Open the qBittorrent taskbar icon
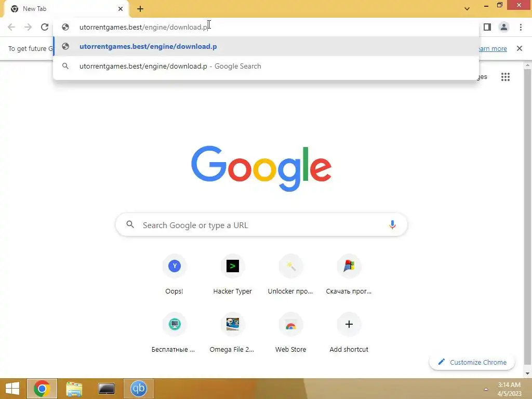This screenshot has width=532, height=399. click(138, 389)
